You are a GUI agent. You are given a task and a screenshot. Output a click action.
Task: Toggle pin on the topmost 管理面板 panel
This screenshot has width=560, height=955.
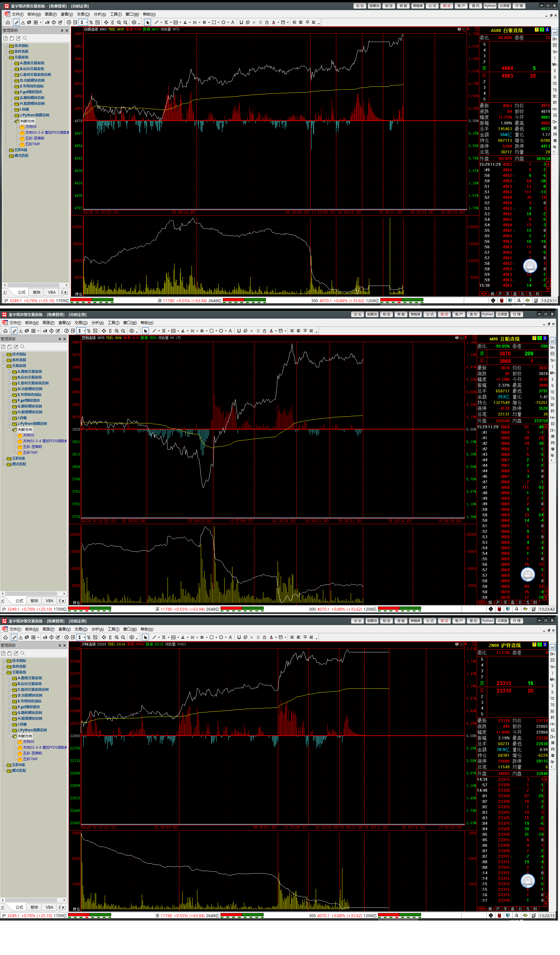click(62, 30)
